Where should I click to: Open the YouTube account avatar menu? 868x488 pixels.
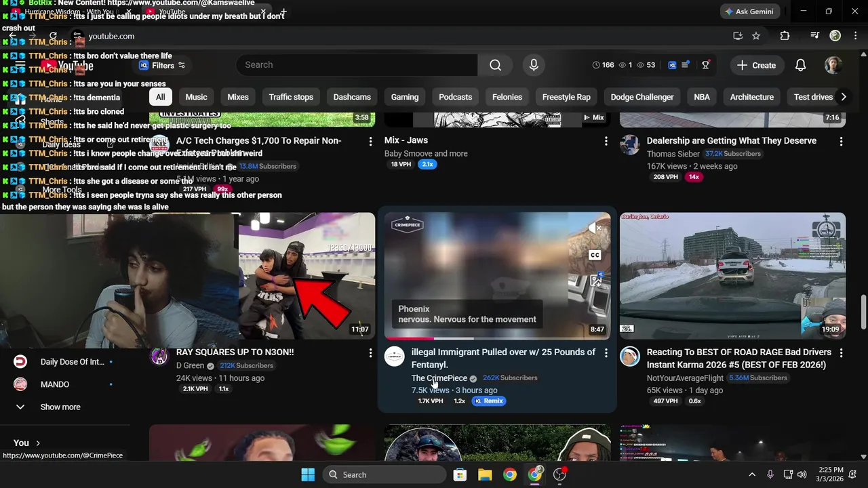pos(833,65)
